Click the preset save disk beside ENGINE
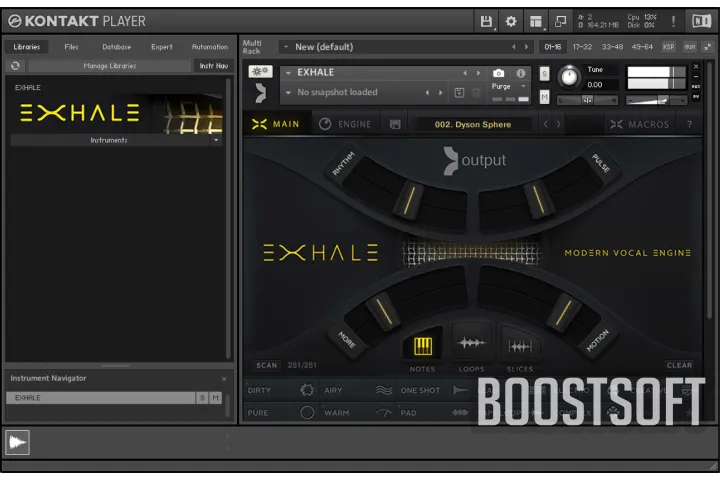 point(395,124)
